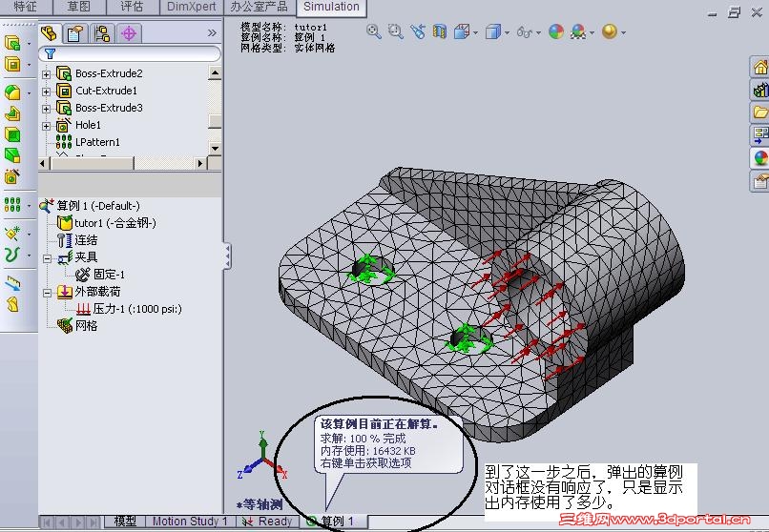The width and height of the screenshot is (769, 532).
Task: Switch to the 特征 ribbon tab
Action: (25, 7)
